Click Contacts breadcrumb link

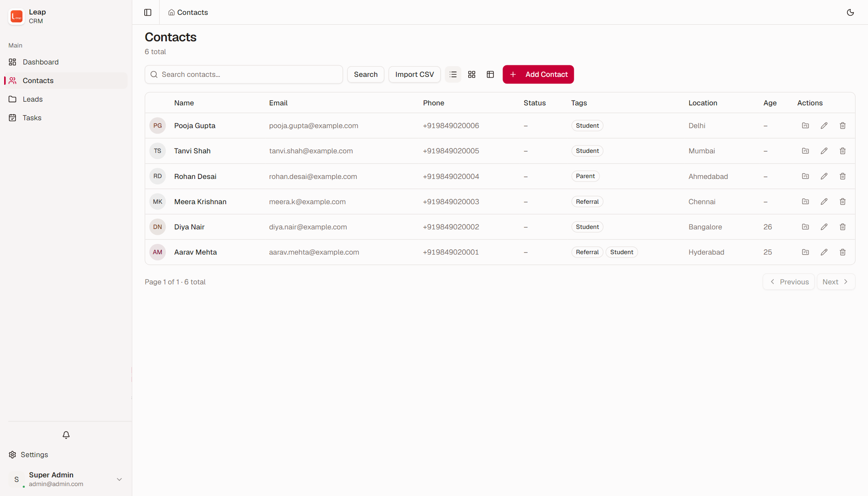click(x=188, y=12)
